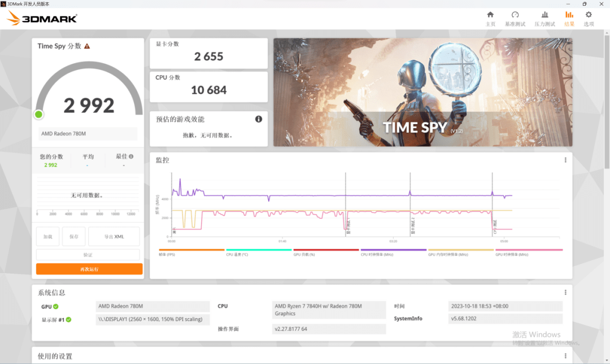
Task: Open the 基准测试 benchmarks section
Action: (515, 19)
